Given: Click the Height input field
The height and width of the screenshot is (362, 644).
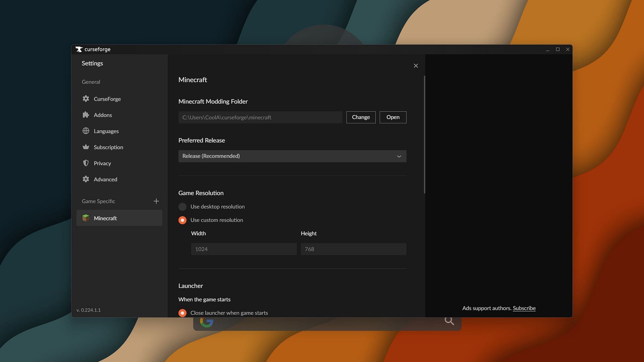Looking at the screenshot, I should pyautogui.click(x=354, y=249).
